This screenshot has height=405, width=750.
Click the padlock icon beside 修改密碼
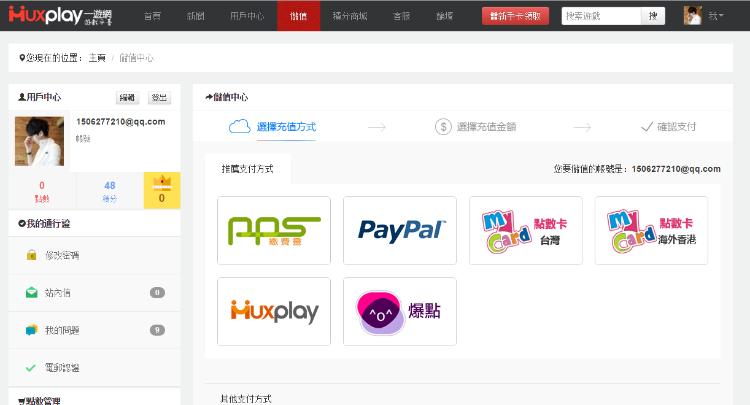pyautogui.click(x=32, y=255)
